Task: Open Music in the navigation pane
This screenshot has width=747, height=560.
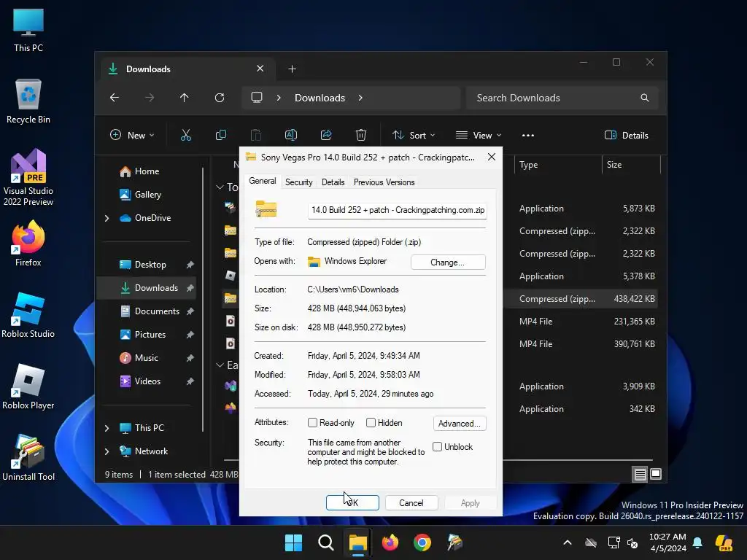Action: click(x=147, y=358)
